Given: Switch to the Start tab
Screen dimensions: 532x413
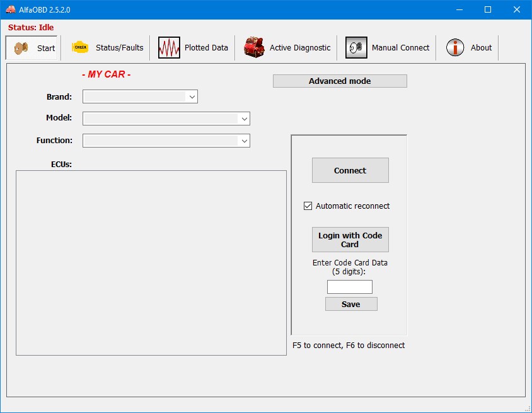Looking at the screenshot, I should 32,48.
